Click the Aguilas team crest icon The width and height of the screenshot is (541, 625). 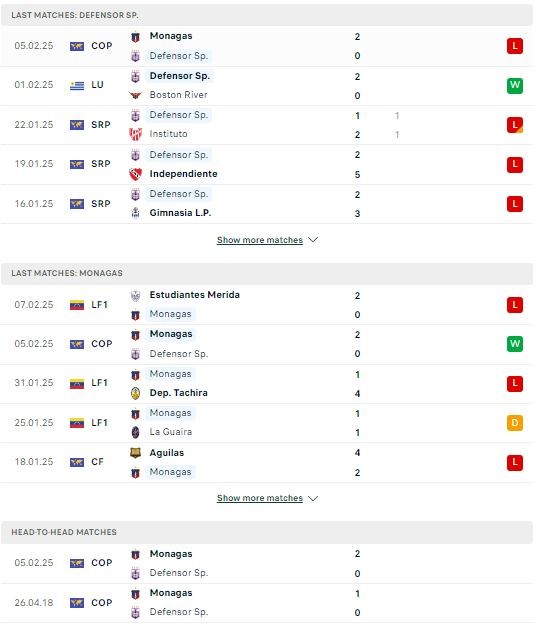136,453
